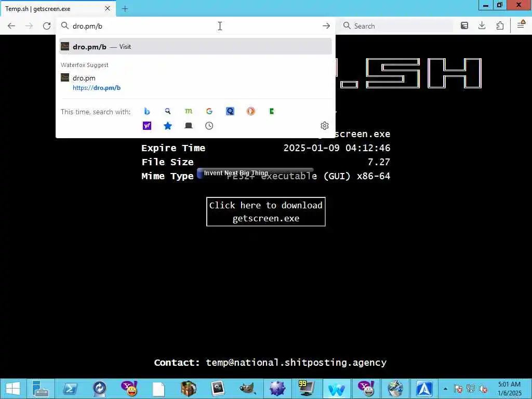This screenshot has height=399, width=532.
Task: Search history via the clock icon
Action: (x=209, y=126)
